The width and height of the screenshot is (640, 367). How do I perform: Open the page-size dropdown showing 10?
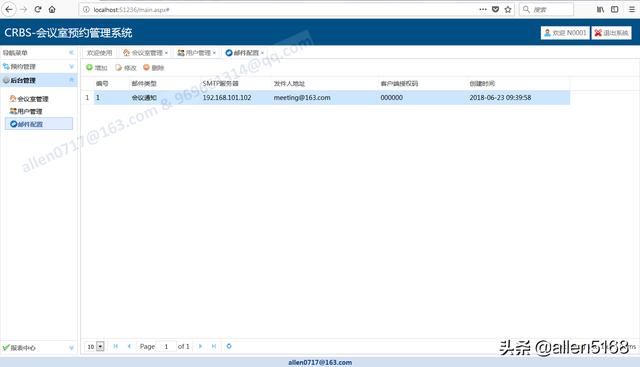click(100, 347)
